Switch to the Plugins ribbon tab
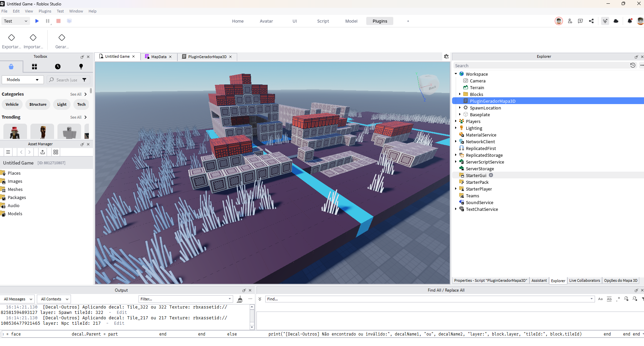This screenshot has width=644, height=346. pyautogui.click(x=379, y=21)
